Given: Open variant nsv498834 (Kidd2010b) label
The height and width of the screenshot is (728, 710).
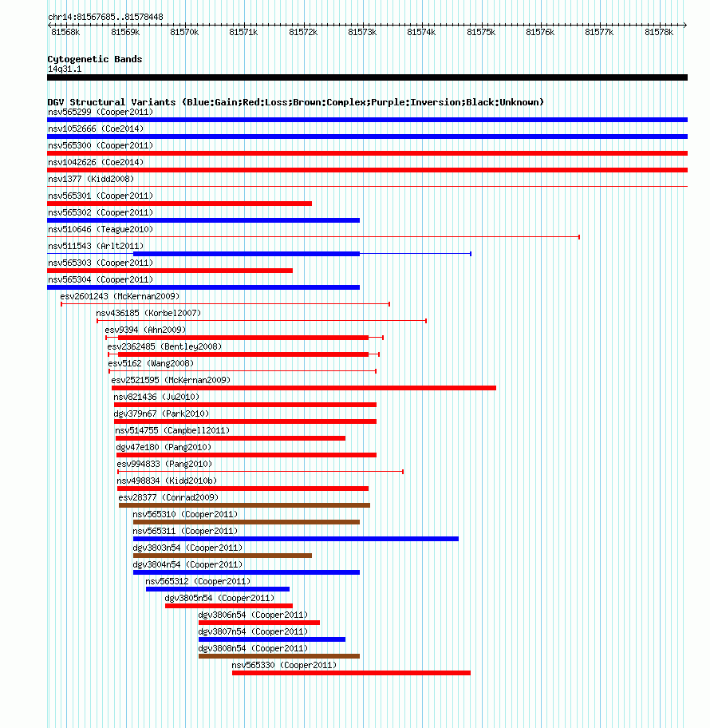Looking at the screenshot, I should (167, 480).
